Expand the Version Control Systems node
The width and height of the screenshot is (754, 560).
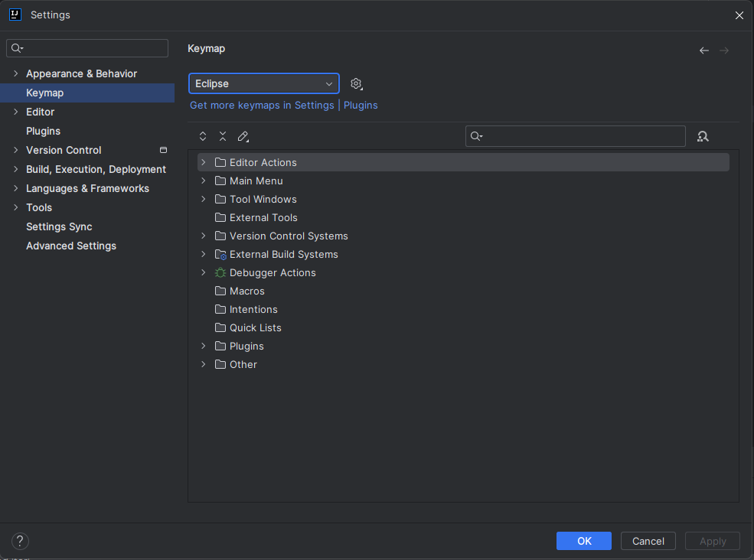(x=204, y=236)
